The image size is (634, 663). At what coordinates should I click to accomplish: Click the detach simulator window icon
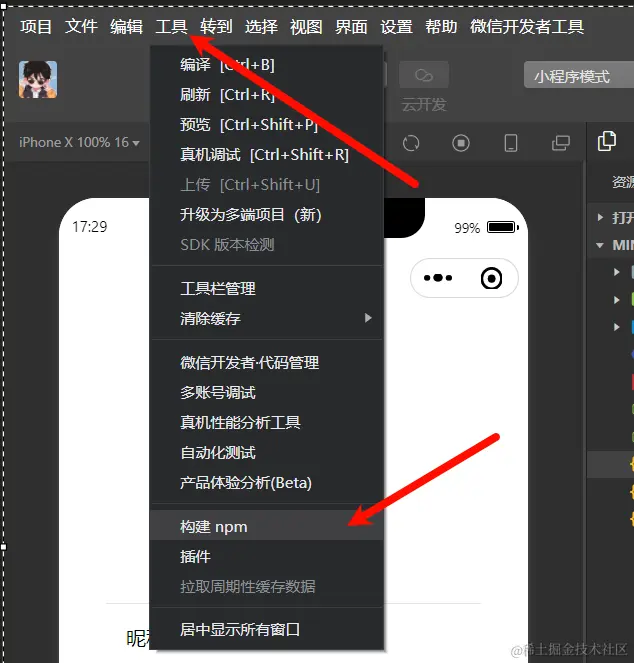pyautogui.click(x=561, y=143)
